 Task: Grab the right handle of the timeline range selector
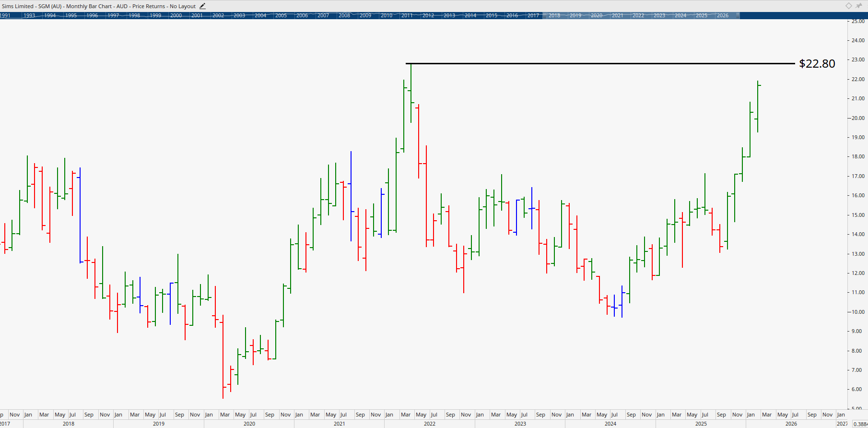[x=738, y=15]
